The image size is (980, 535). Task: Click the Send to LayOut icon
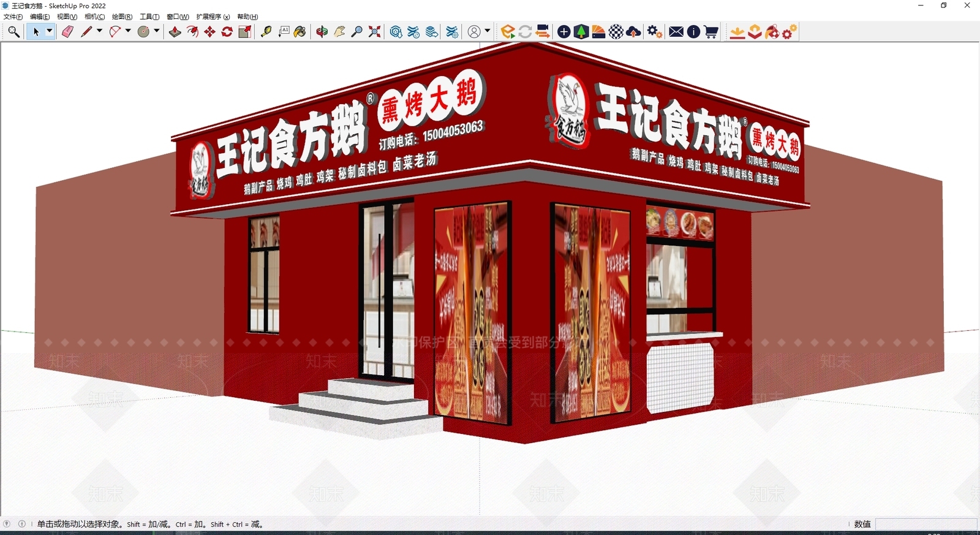click(432, 32)
